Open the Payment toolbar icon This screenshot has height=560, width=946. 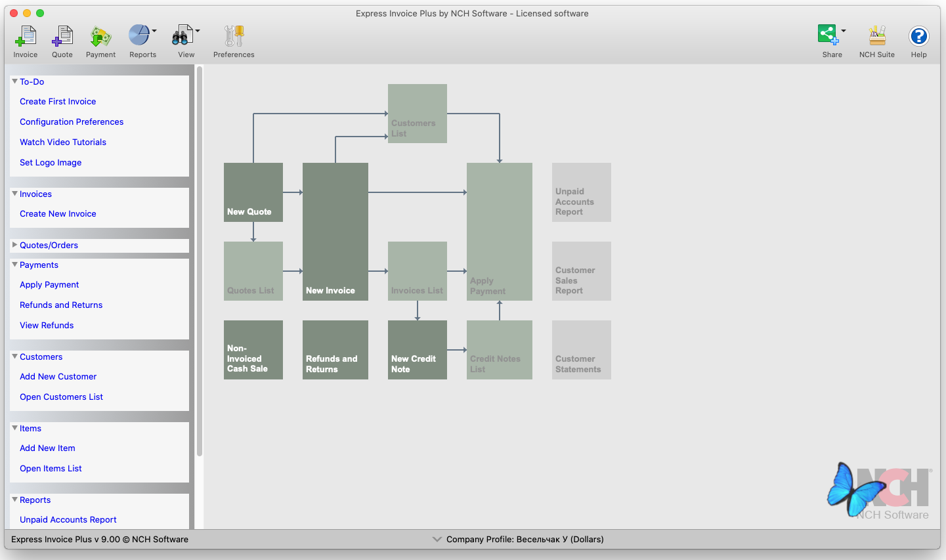point(100,36)
